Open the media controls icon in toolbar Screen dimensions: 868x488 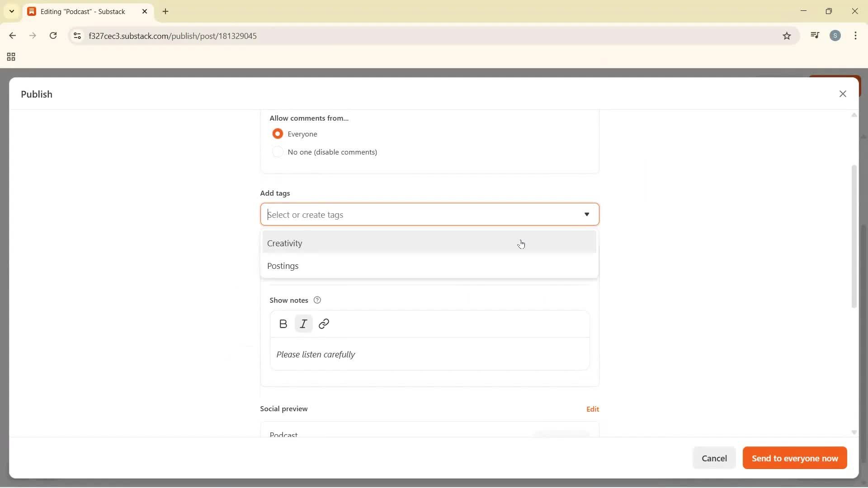point(815,35)
